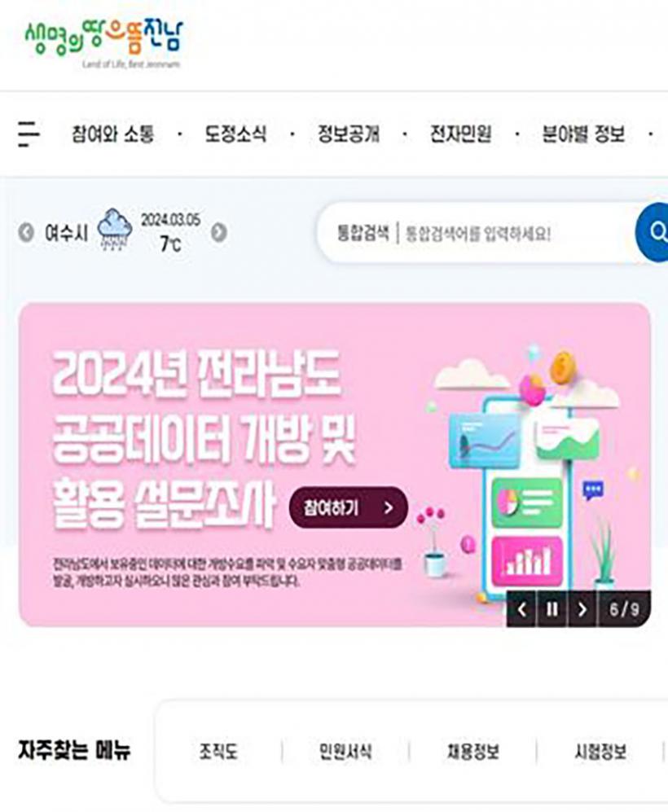Open the 조직도 quick link

pos(218,752)
